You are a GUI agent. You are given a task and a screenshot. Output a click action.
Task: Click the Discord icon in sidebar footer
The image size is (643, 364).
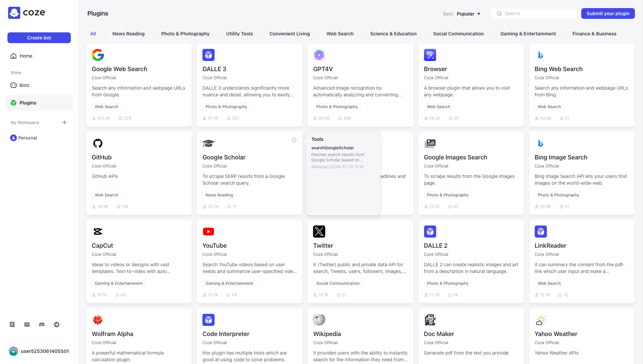point(42,325)
